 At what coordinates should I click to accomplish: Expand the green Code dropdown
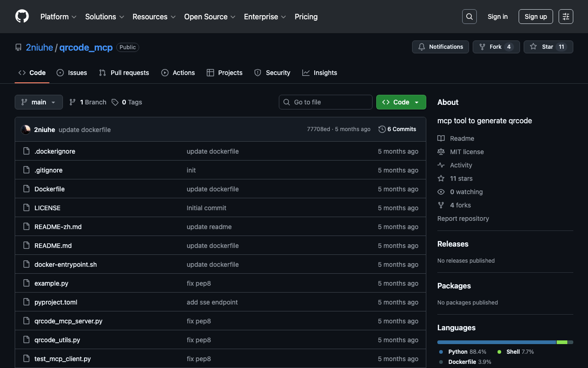pyautogui.click(x=401, y=102)
